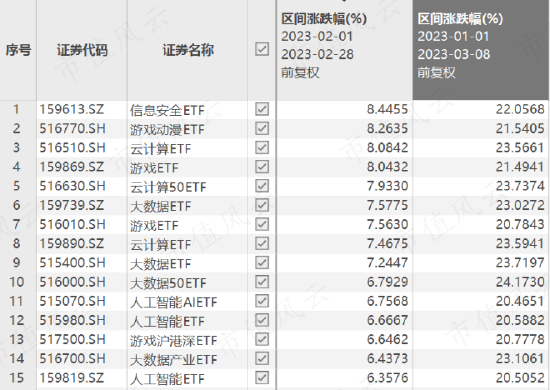Select the value 23.7374

click(520, 186)
